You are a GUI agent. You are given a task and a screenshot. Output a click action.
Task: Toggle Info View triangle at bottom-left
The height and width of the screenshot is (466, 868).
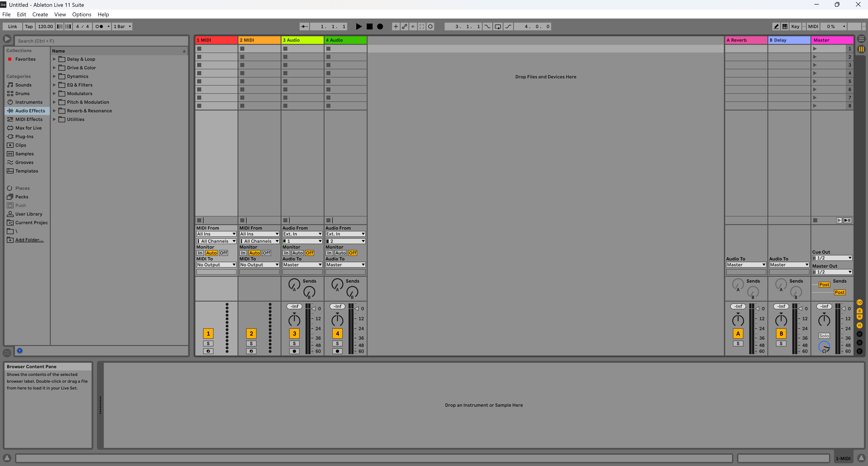(7, 458)
